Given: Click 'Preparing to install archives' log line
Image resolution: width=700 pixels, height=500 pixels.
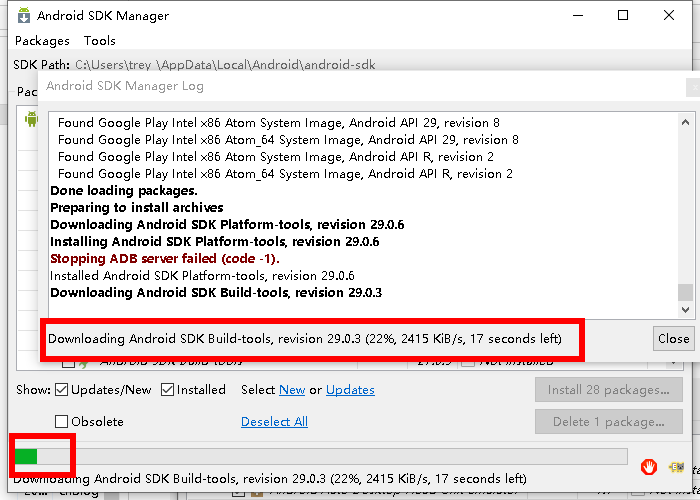Looking at the screenshot, I should tap(137, 208).
